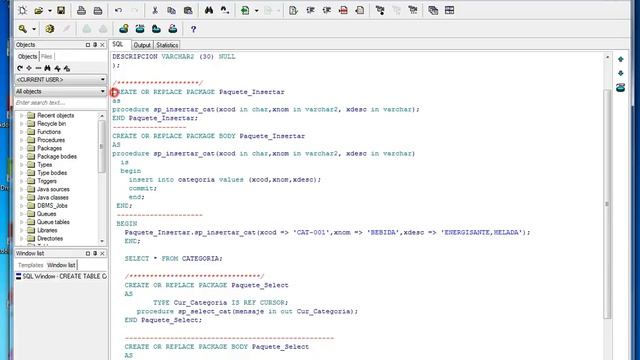Select Queue tables folder
640x360 pixels.
tap(53, 222)
